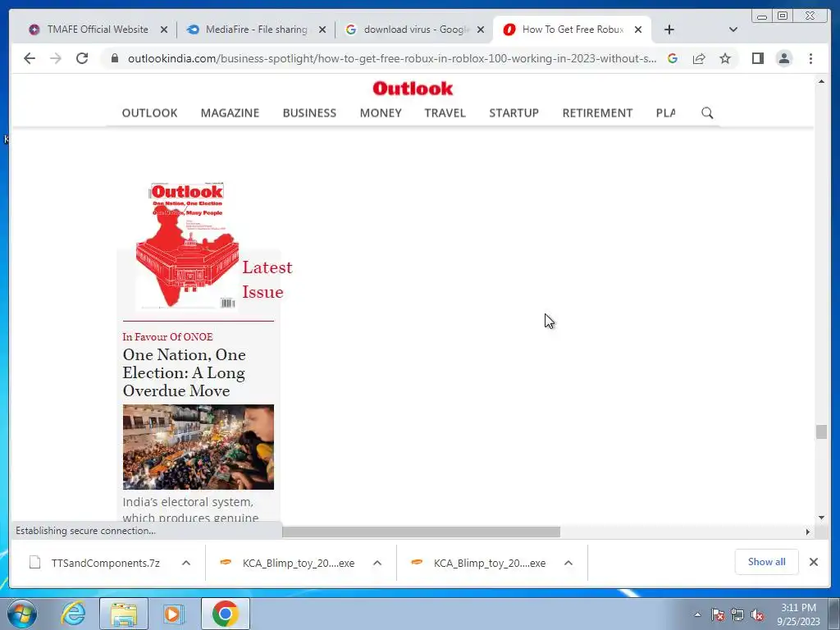Click the vertical scrollbar down arrow
The image size is (840, 630).
[821, 518]
